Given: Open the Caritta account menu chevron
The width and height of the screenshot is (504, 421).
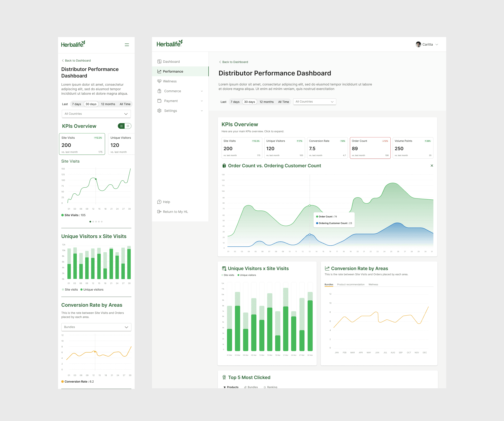Looking at the screenshot, I should click(437, 44).
